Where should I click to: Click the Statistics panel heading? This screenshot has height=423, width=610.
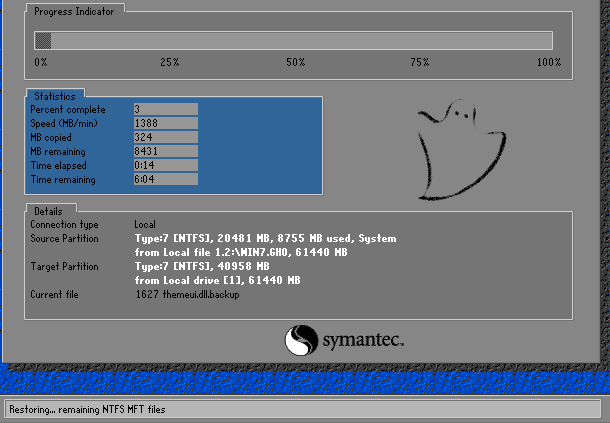[54, 96]
